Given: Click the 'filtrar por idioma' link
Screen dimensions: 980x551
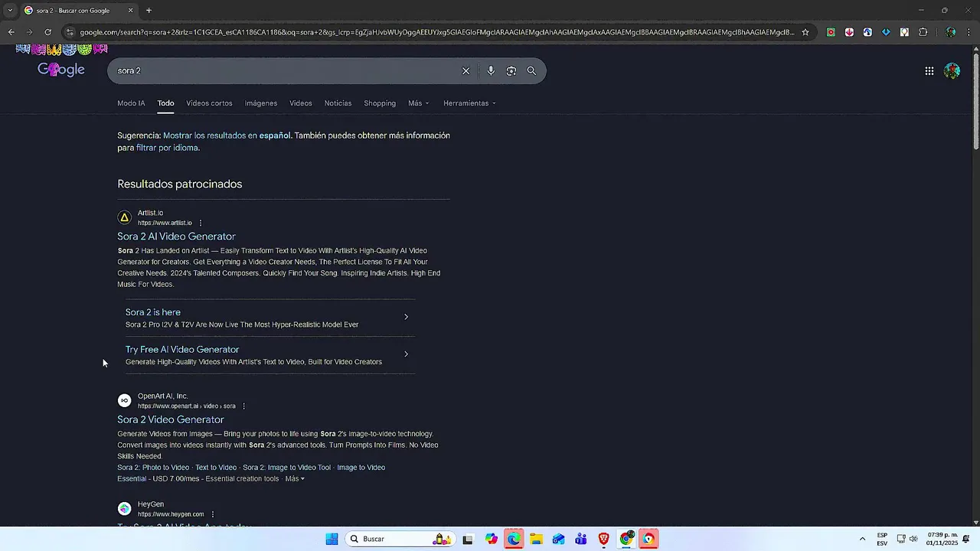Looking at the screenshot, I should (x=168, y=148).
